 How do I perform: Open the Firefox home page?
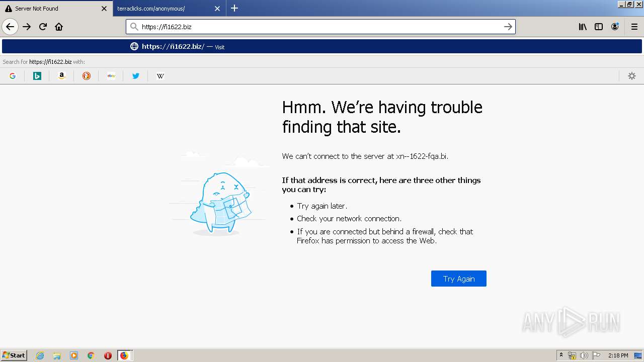pos(59,27)
